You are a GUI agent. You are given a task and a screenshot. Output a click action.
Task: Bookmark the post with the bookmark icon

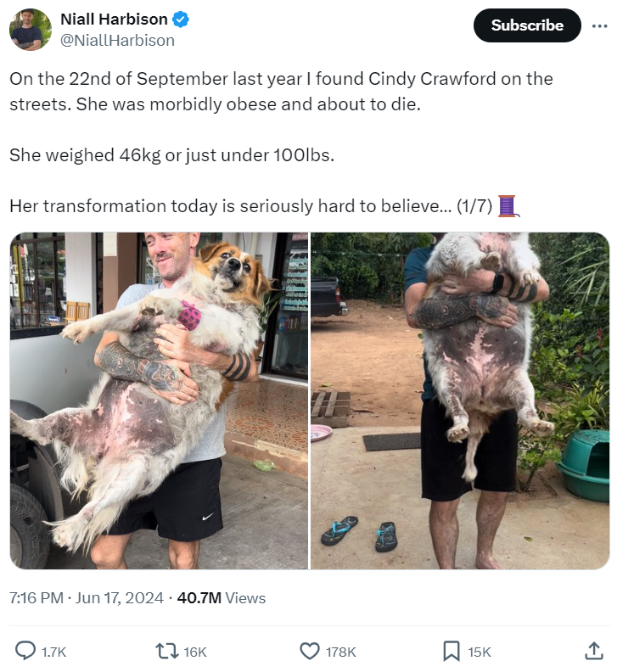[451, 651]
